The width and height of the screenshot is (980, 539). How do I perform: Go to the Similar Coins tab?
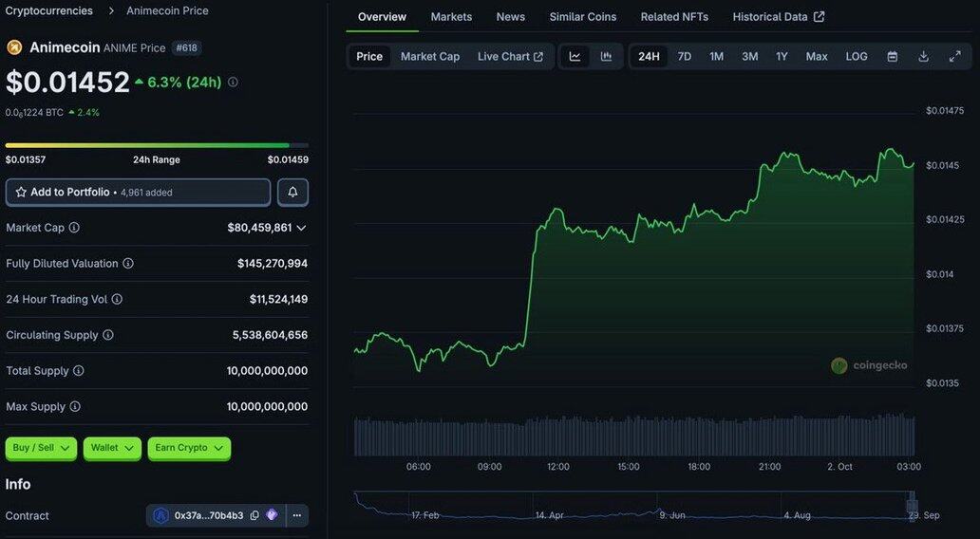pos(582,17)
